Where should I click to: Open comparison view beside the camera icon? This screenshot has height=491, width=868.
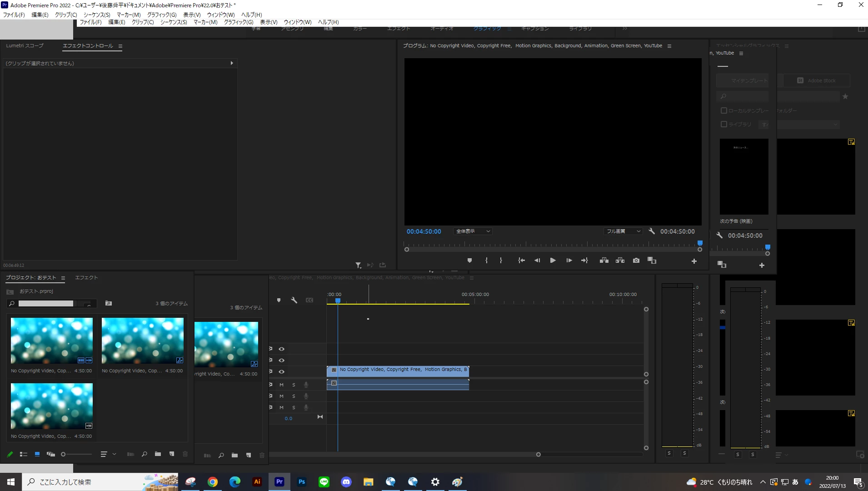[652, 261]
